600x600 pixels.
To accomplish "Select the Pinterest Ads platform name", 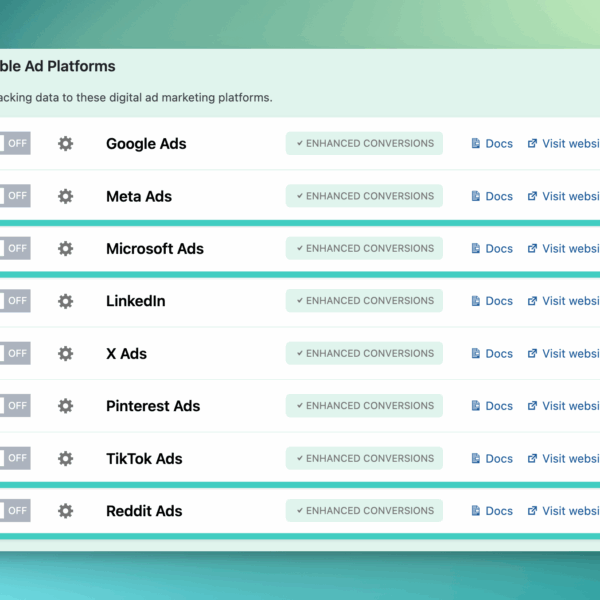I will coord(153,406).
